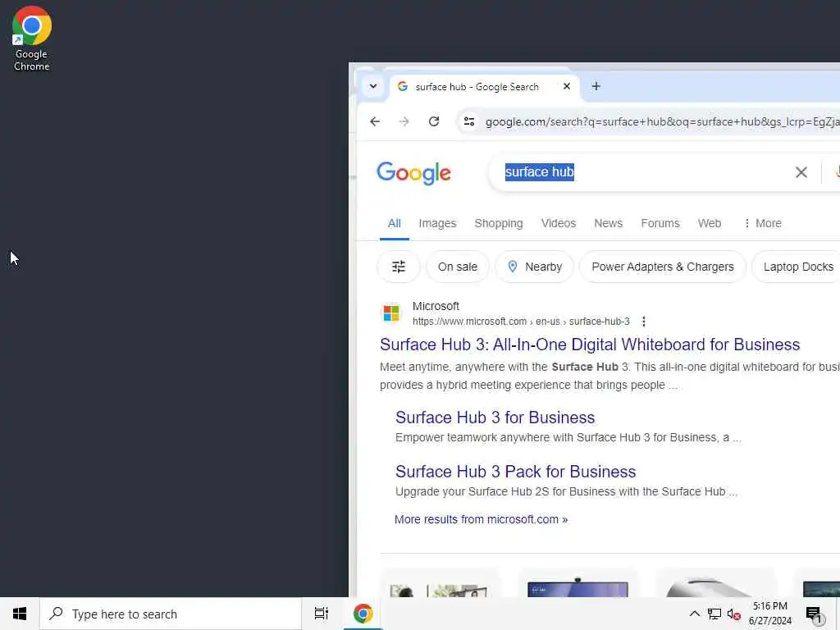Click the Microsoft favicon in first result

coord(391,313)
